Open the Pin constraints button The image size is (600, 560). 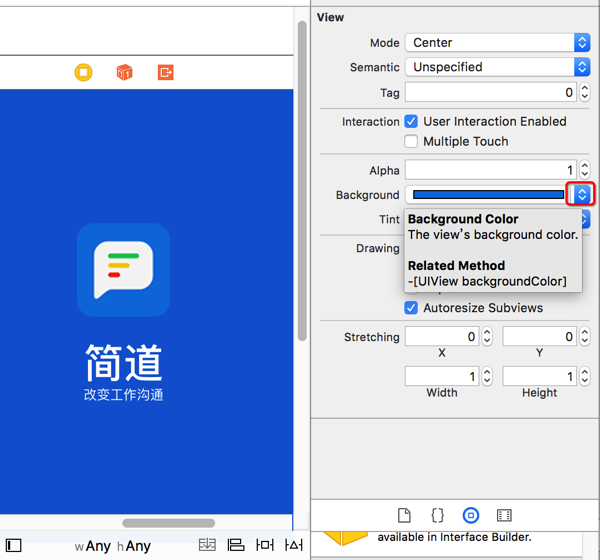coord(265,544)
